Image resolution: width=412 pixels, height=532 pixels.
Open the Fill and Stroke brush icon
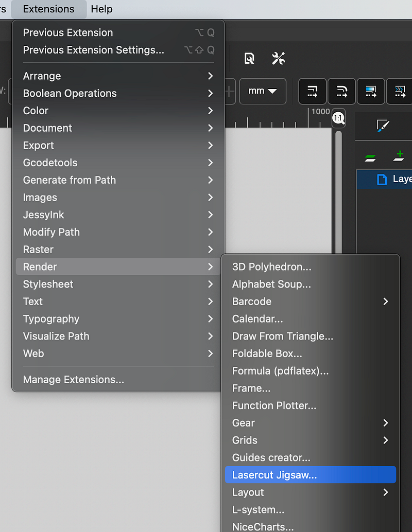pos(383,126)
